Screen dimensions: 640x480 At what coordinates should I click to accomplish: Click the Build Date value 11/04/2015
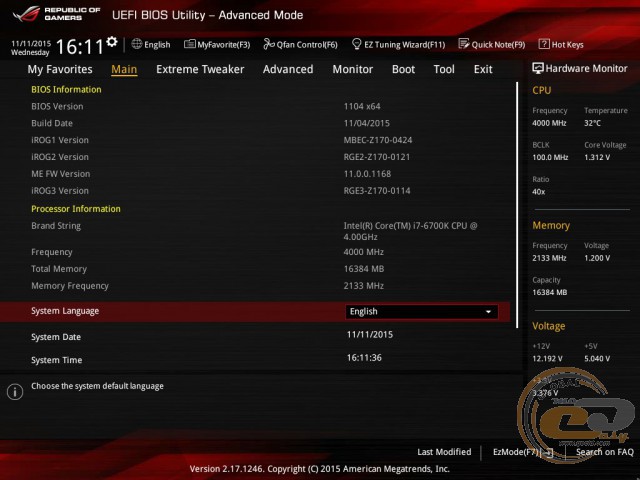[x=367, y=123]
